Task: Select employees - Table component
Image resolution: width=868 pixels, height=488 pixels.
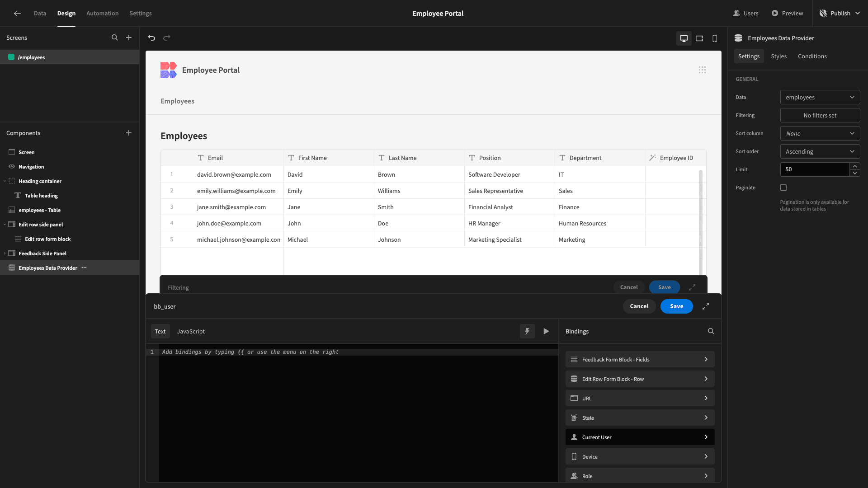Action: click(39, 210)
